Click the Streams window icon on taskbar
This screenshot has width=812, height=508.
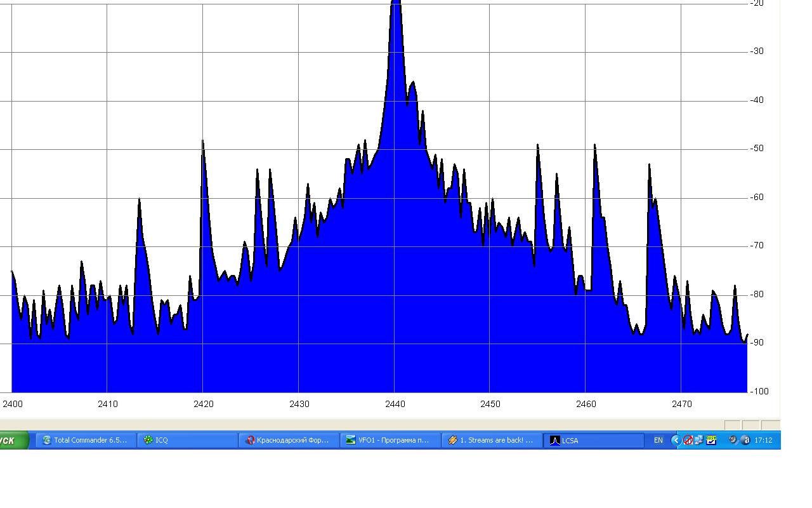(x=452, y=440)
